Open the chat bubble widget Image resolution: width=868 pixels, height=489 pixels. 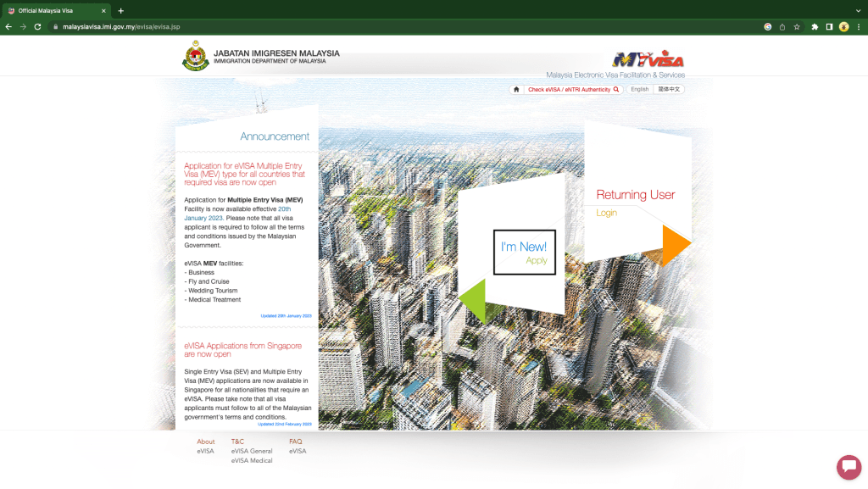click(849, 467)
